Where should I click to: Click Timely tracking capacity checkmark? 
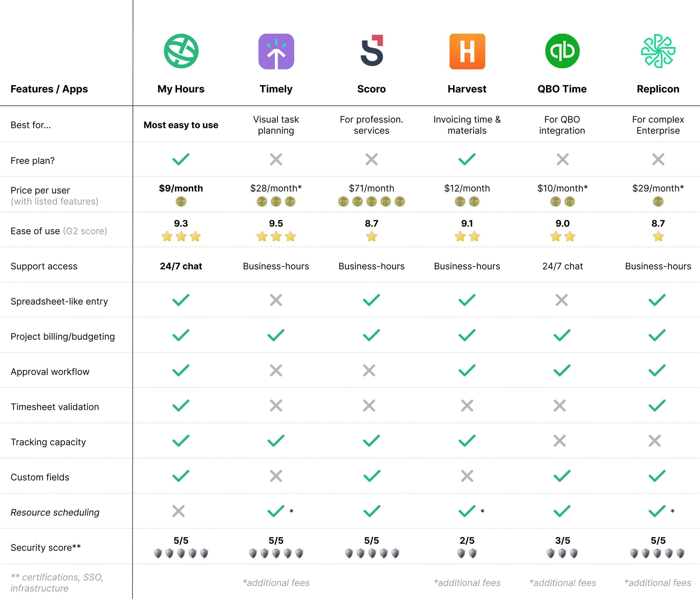(276, 441)
